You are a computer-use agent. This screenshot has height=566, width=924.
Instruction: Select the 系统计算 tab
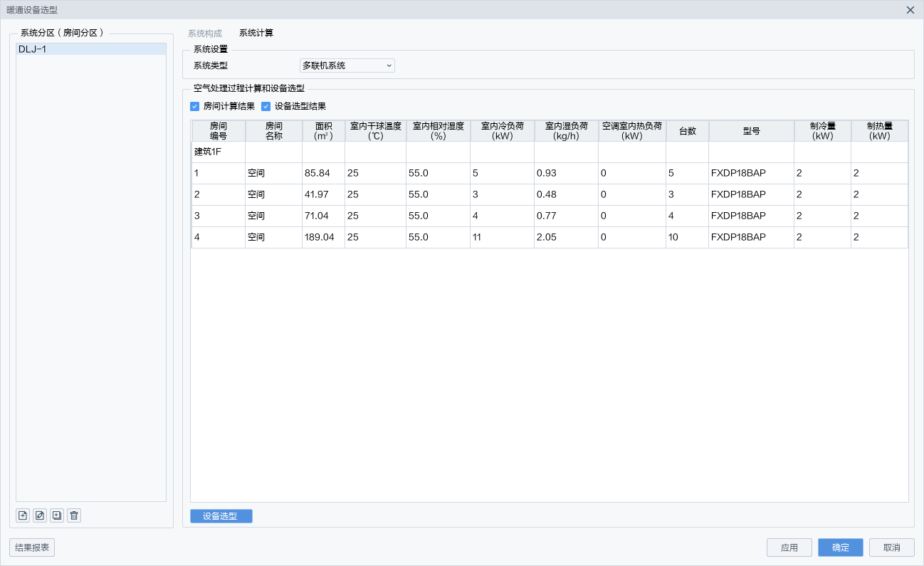tap(256, 33)
